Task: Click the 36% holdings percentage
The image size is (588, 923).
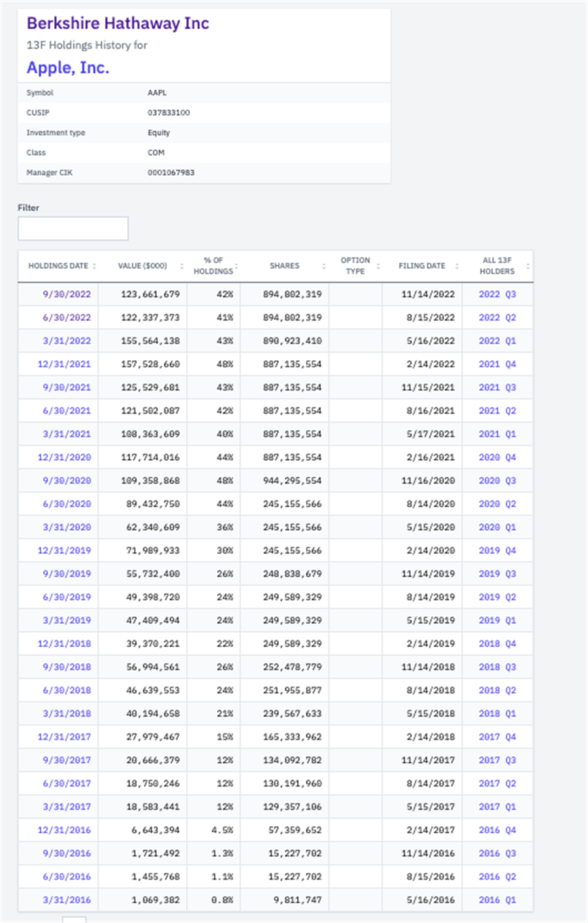Action: point(225,527)
